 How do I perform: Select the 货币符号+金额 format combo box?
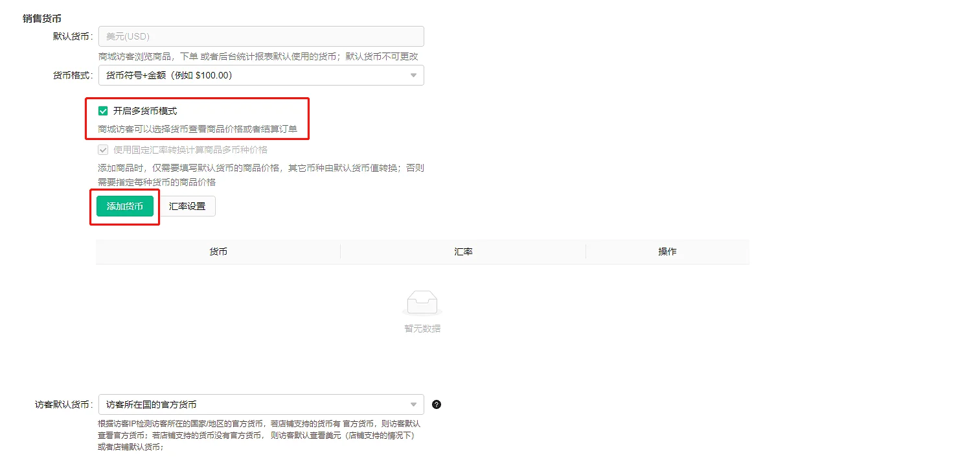click(261, 75)
